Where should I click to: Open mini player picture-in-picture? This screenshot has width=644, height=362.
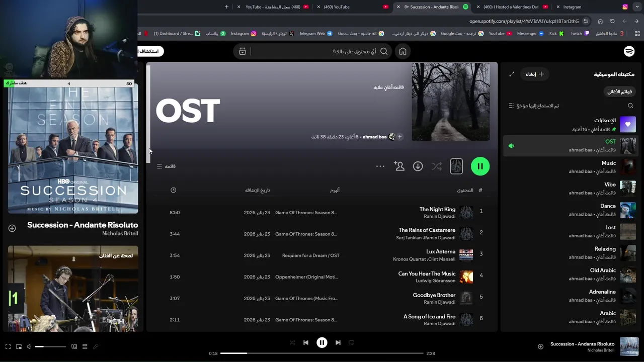coord(19,346)
